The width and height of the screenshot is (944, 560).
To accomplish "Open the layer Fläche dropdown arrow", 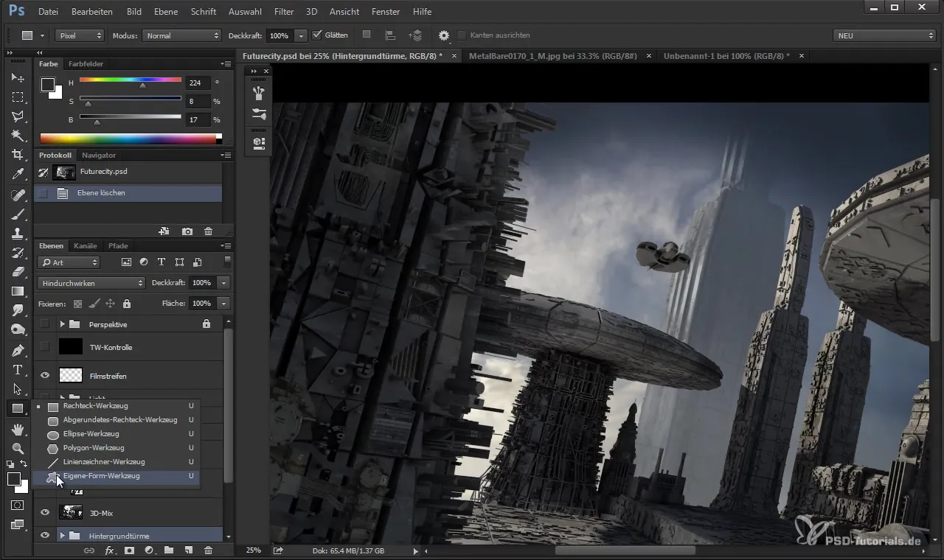I will click(x=223, y=304).
